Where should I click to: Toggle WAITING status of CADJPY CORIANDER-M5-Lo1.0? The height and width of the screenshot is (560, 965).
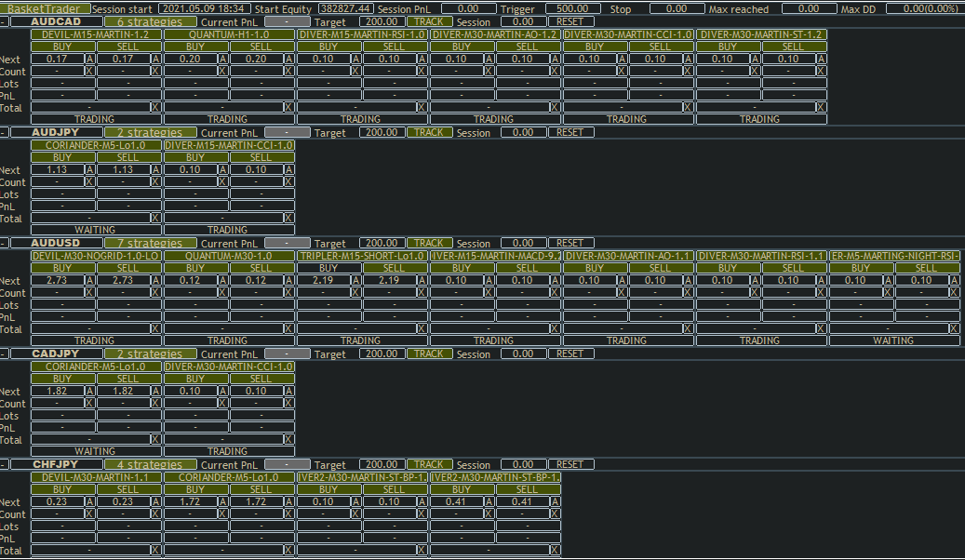point(96,451)
